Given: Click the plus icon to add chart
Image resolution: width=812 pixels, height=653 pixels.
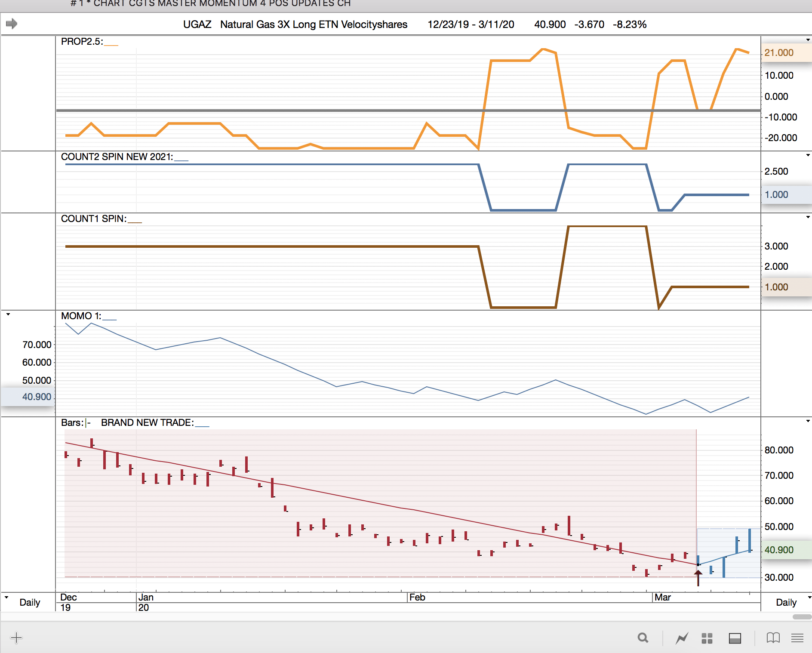Looking at the screenshot, I should (16, 638).
